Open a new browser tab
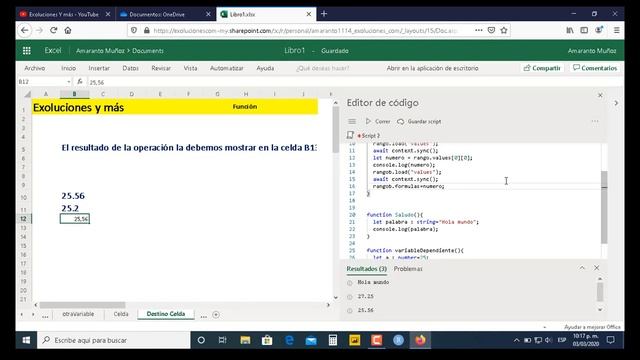The image size is (640, 360). tap(324, 14)
